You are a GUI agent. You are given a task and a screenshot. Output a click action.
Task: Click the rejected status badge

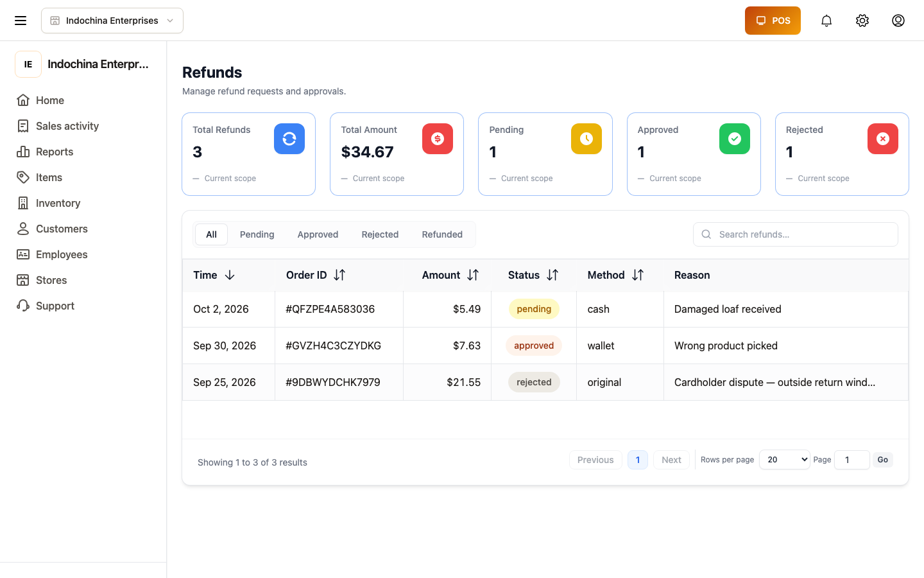[534, 382]
